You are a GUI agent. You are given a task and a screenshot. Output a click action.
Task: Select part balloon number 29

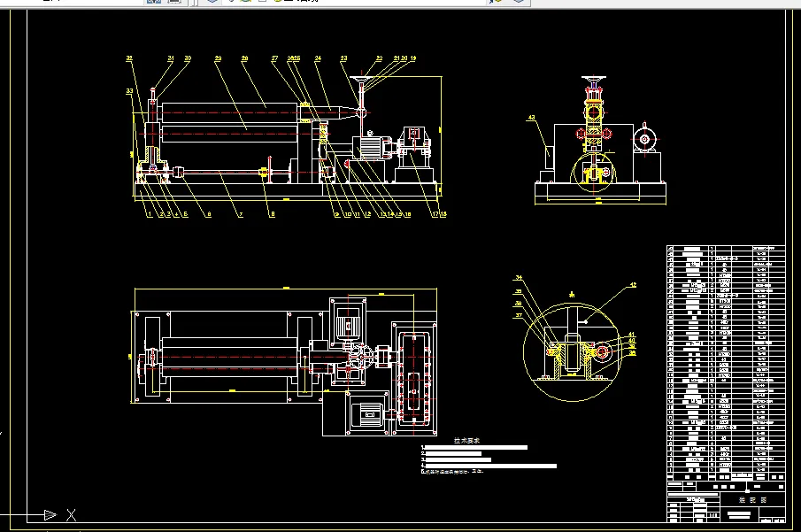tap(218, 58)
